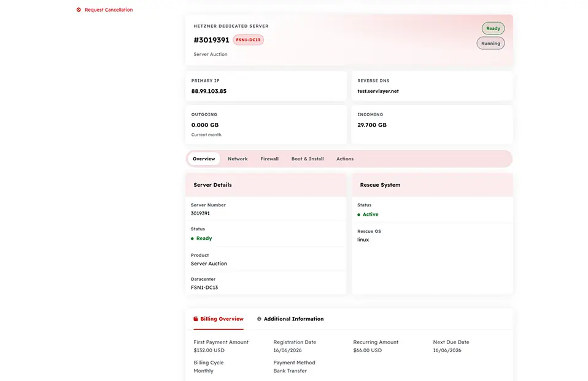Screen dimensions: 588x381
Task: Click the Rescue System panel header
Action: point(432,185)
